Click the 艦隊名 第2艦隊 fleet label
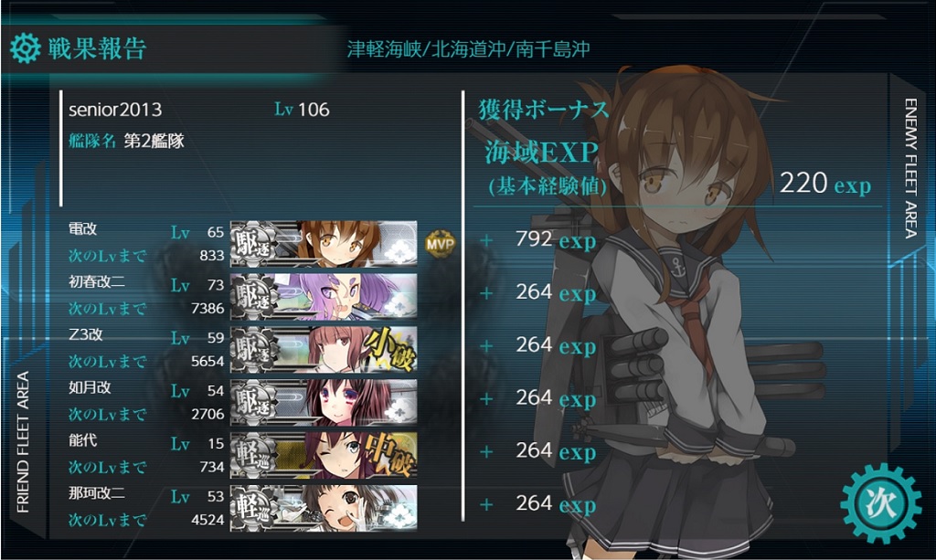The width and height of the screenshot is (936, 560). pos(126,141)
